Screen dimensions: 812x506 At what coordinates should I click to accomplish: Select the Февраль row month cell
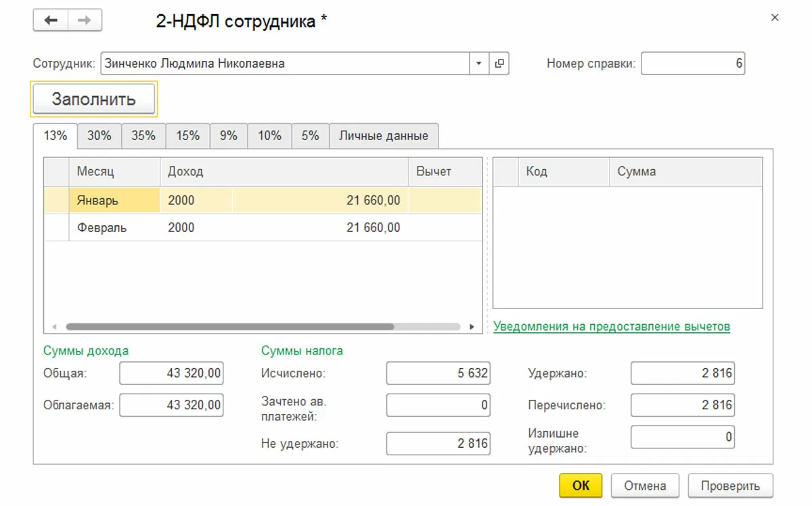point(114,228)
